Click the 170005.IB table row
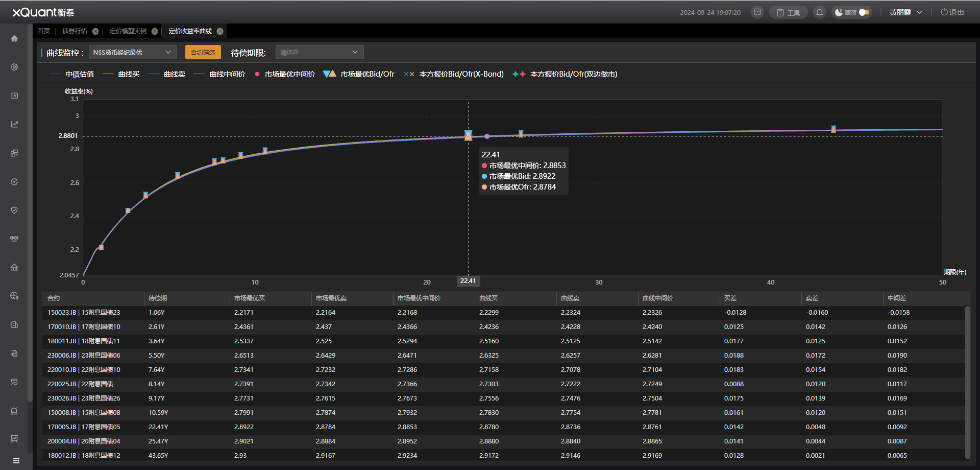 click(84, 427)
